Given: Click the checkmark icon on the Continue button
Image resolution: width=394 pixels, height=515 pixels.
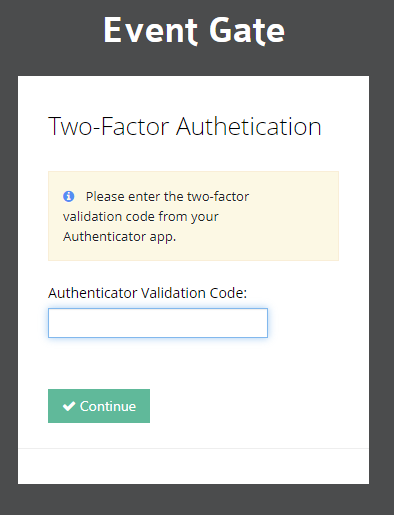Looking at the screenshot, I should pyautogui.click(x=69, y=406).
